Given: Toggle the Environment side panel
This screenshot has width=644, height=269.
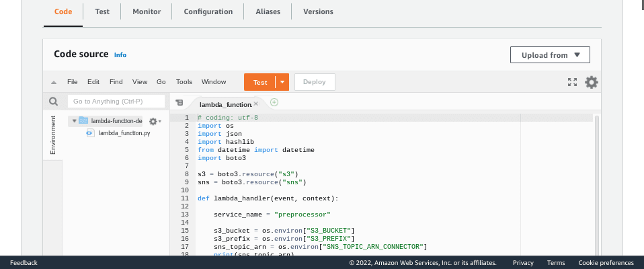Looking at the screenshot, I should coord(53,134).
